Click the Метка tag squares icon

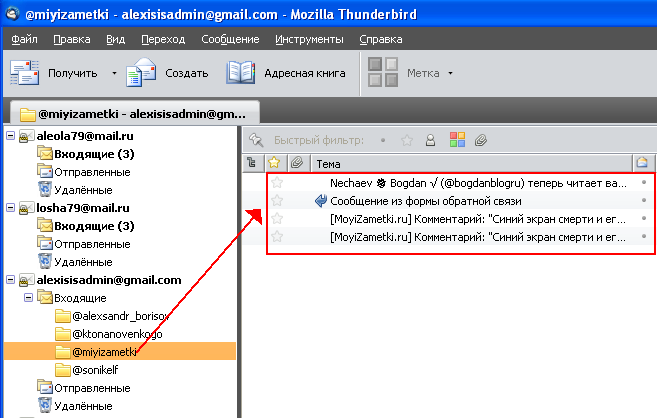click(x=383, y=72)
